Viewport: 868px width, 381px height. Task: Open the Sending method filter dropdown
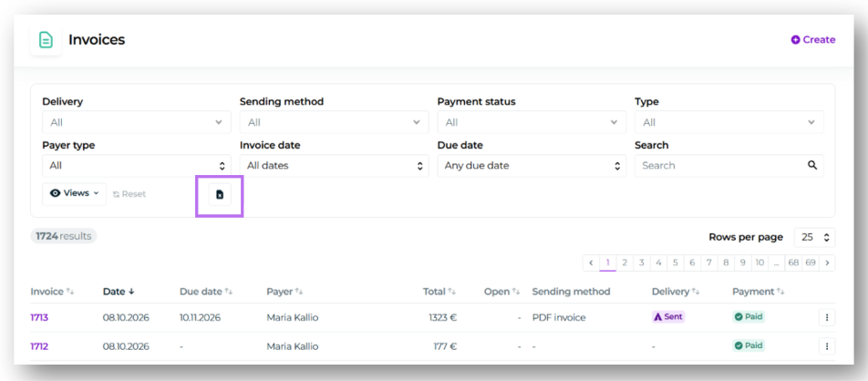pos(334,122)
